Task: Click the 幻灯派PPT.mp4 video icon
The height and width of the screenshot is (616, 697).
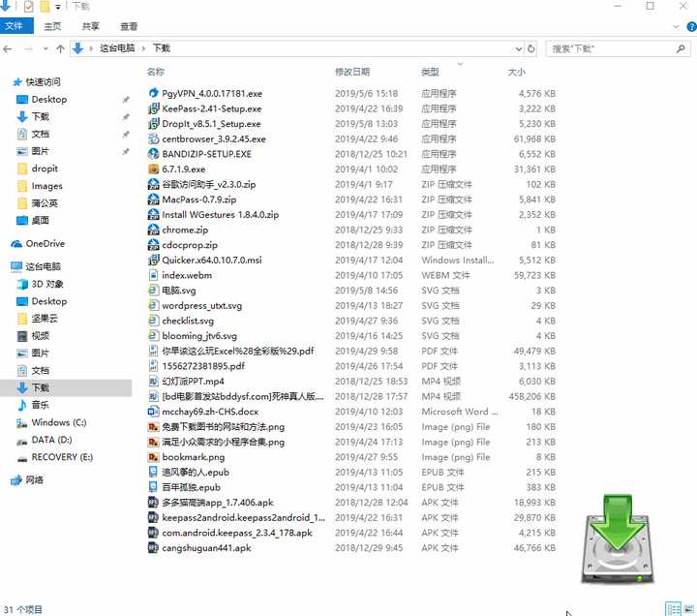Action: (153, 382)
